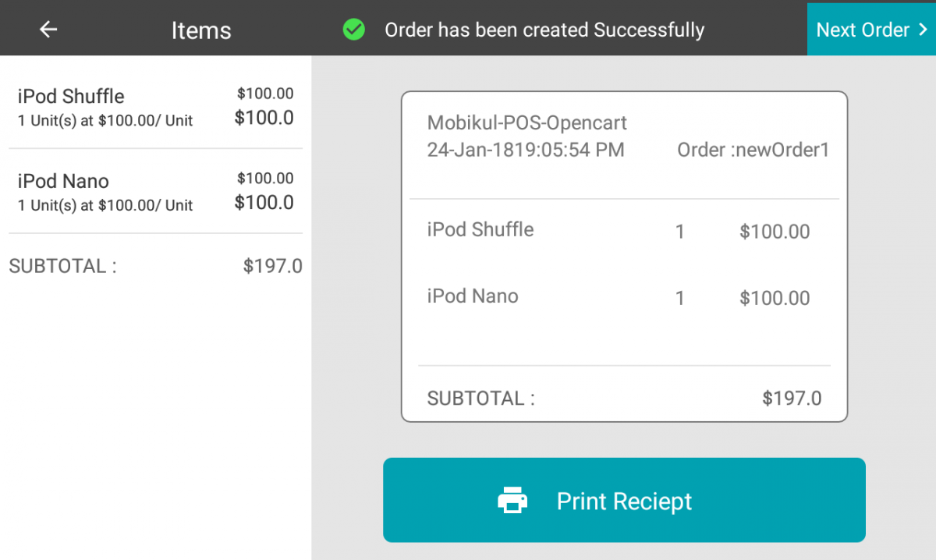Tap the Print Reciept button
Viewport: 936px width, 560px height.
point(624,500)
